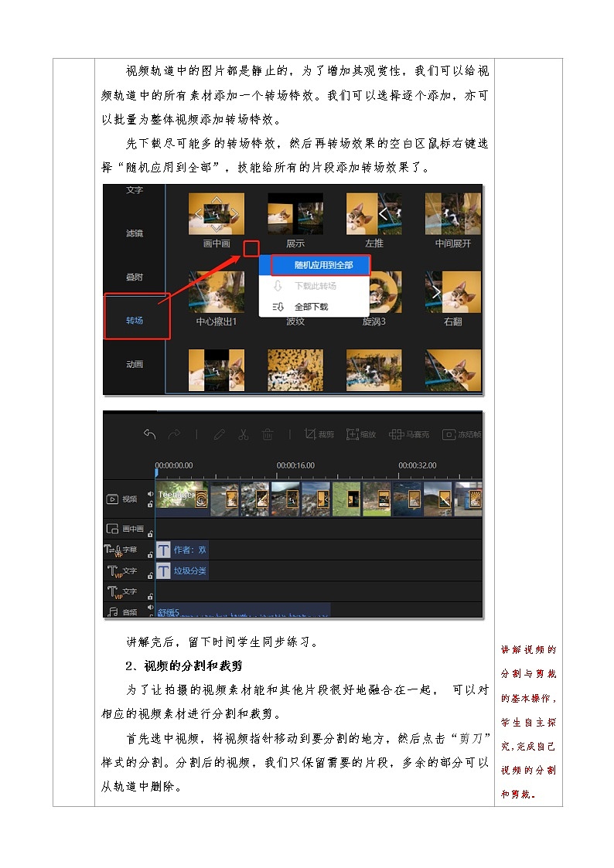Select the 波纹 transition label
Screen dimensions: 614x868
295,322
